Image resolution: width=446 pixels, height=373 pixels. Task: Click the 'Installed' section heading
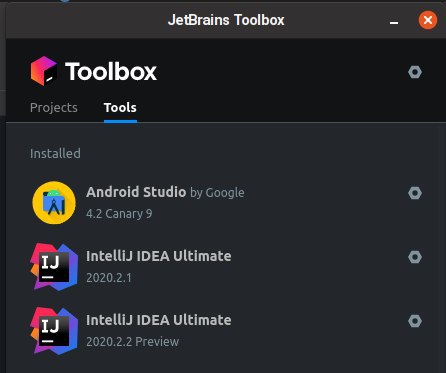55,154
